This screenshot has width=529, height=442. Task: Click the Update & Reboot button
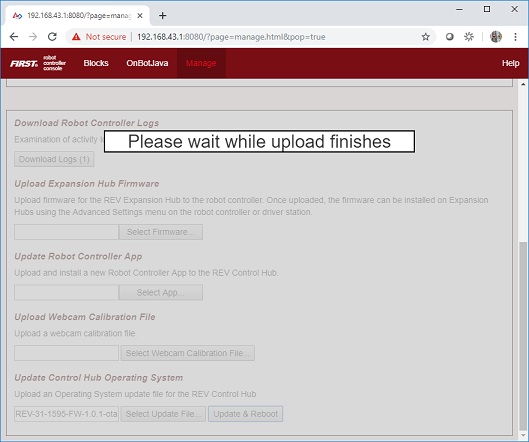coord(245,414)
